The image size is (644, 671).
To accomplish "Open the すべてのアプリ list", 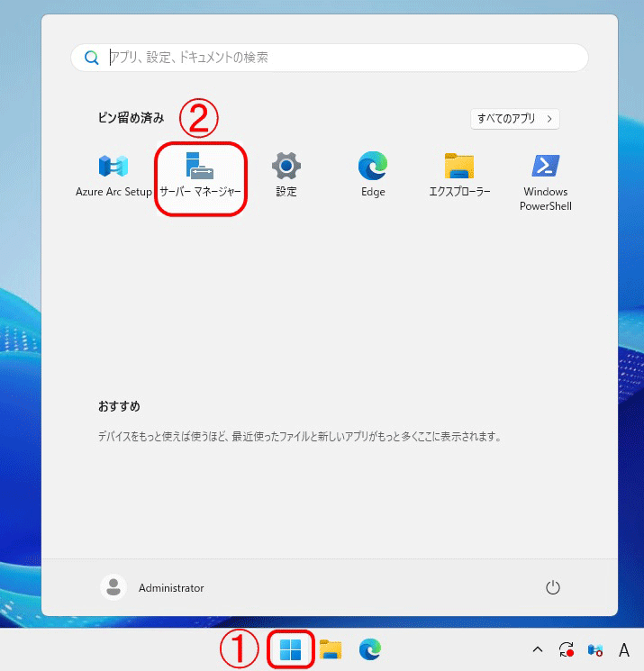I will click(514, 118).
